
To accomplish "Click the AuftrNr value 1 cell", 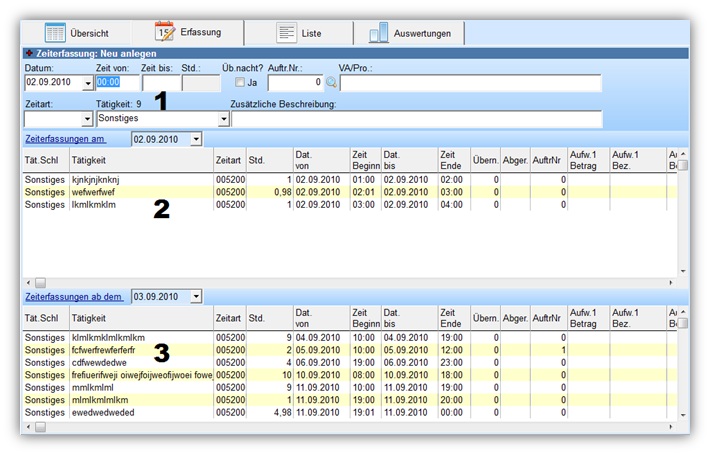I will pos(549,350).
